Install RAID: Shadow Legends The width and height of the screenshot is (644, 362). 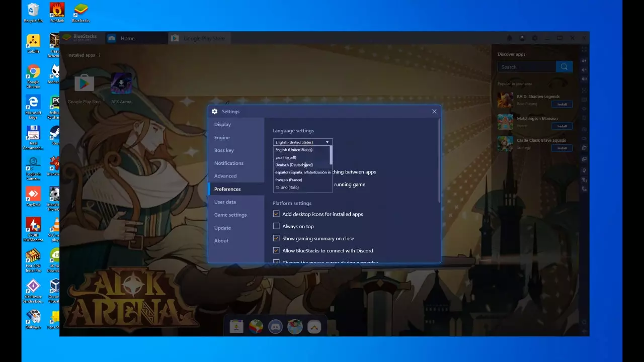point(561,104)
